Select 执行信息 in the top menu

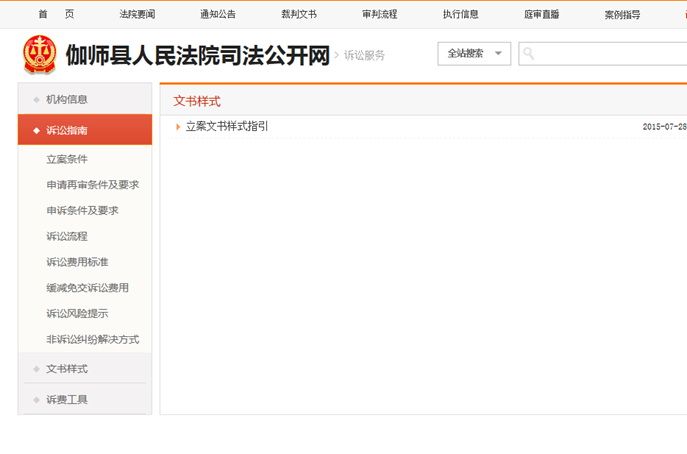[461, 14]
